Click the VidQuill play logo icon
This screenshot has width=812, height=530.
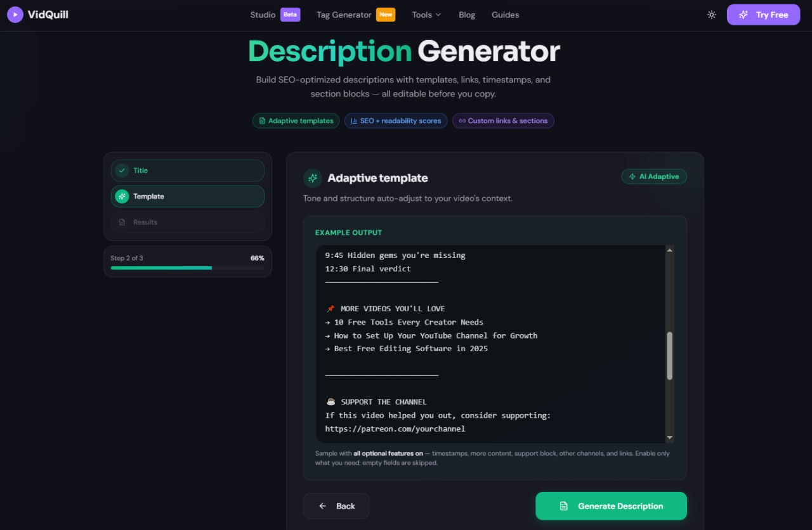point(15,15)
